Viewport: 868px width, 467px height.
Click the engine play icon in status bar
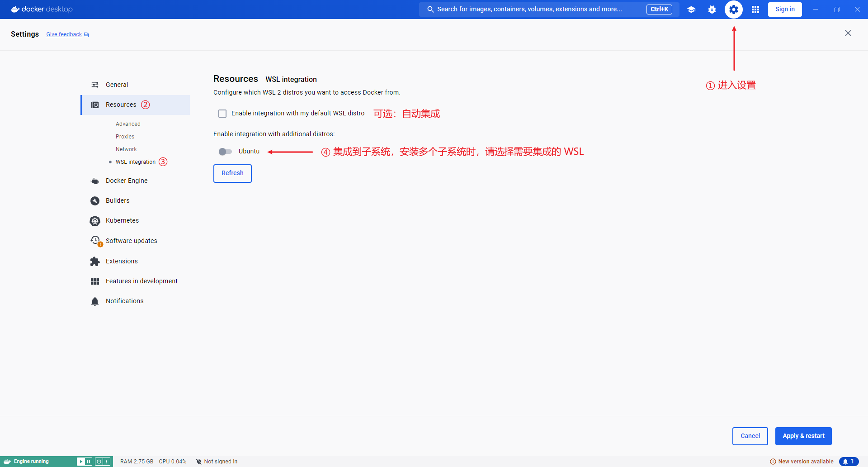[x=80, y=462]
